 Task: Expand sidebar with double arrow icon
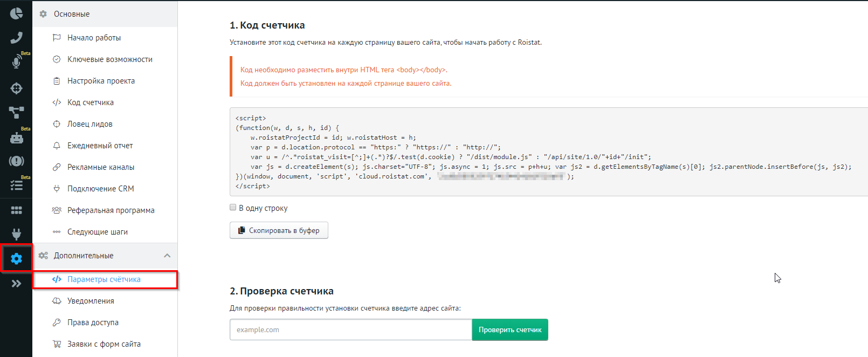click(16, 284)
